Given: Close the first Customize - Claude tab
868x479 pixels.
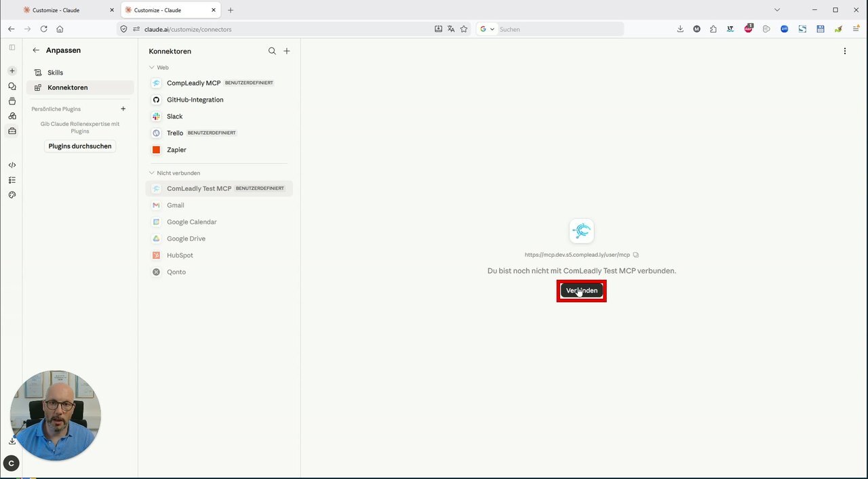Looking at the screenshot, I should [x=112, y=10].
